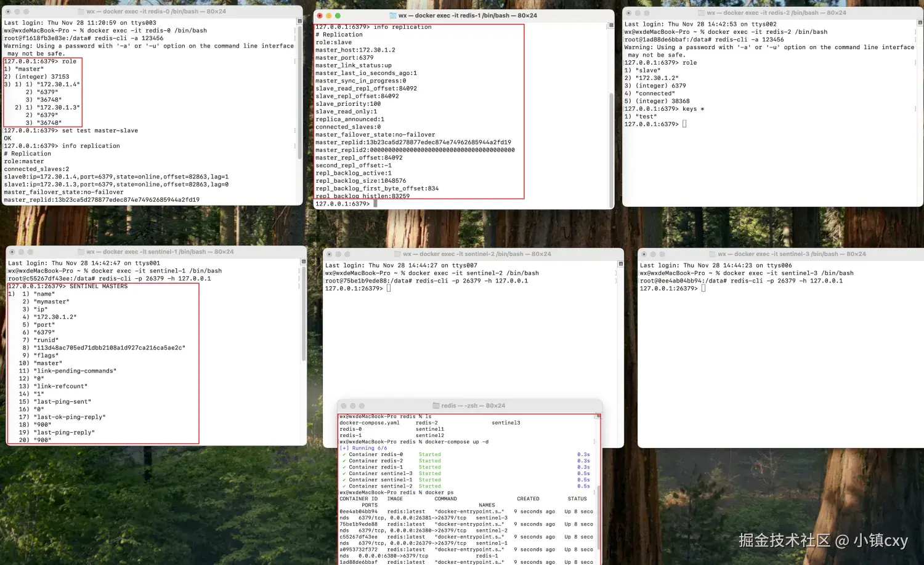
Task: Click 'connected_slaves:2' line in redis-0
Action: point(36,169)
